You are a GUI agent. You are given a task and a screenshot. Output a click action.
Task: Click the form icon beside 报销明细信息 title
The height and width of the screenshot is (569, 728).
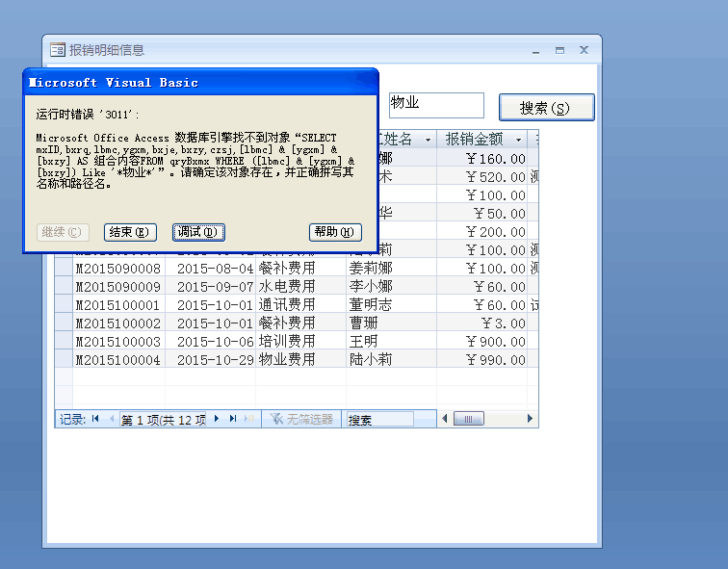(58, 50)
